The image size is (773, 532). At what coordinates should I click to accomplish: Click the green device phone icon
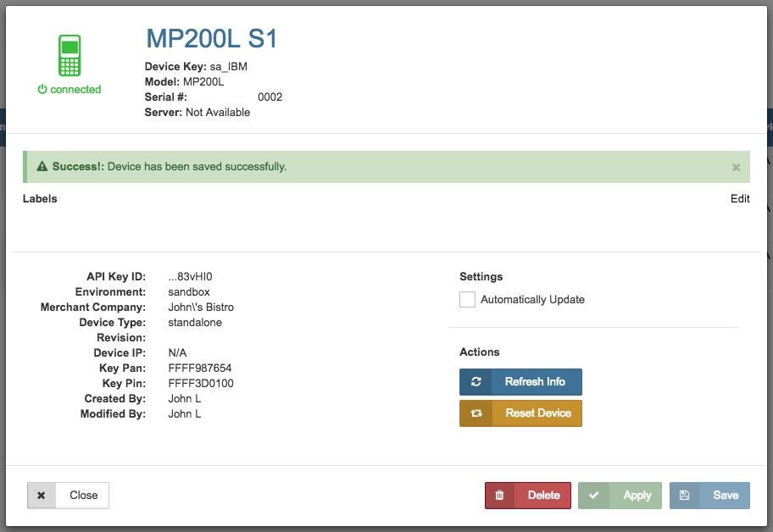tap(70, 55)
